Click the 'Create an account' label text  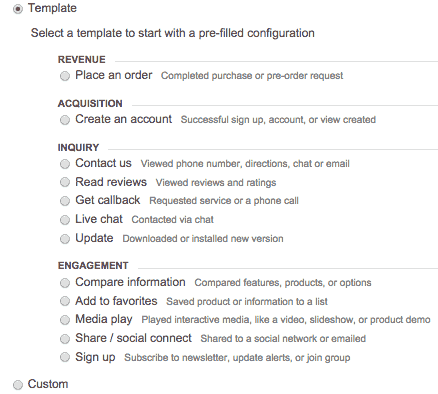[124, 119]
